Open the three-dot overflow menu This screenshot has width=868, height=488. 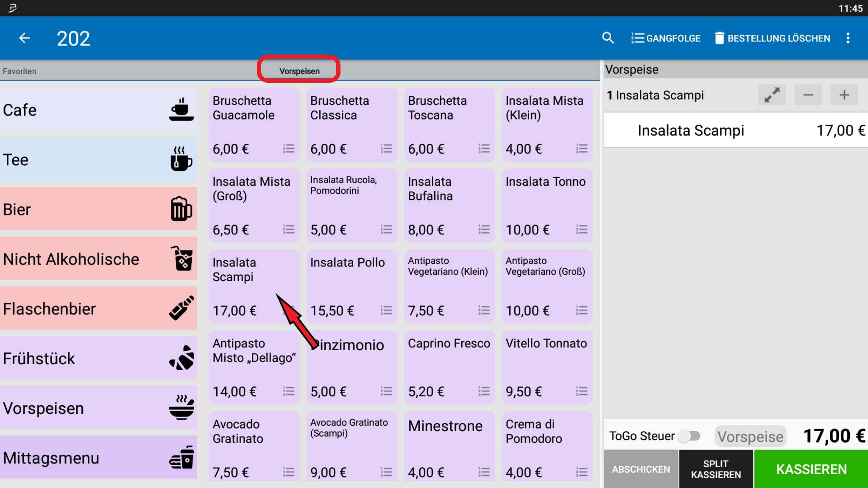848,38
